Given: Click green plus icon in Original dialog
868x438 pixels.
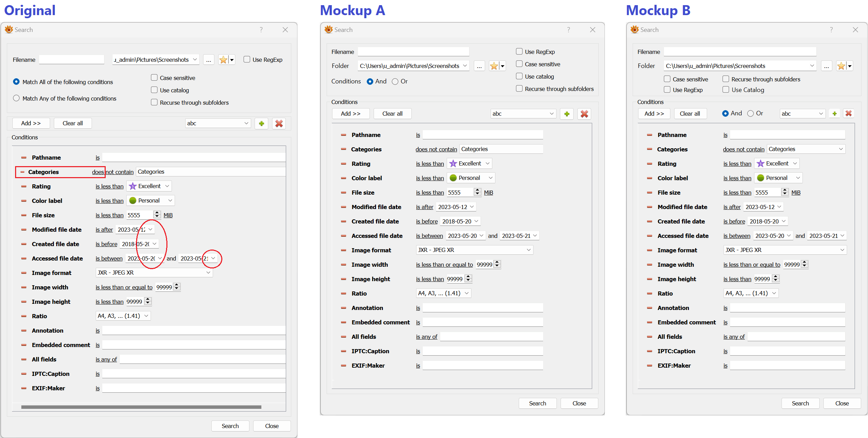Looking at the screenshot, I should [x=261, y=124].
